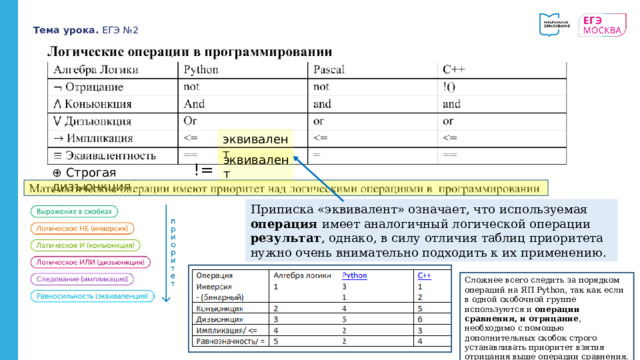Viewport: 640px width, 360px height.
Task: Select the 'Логическое И (конъюнкция)' pill
Action: point(85,245)
